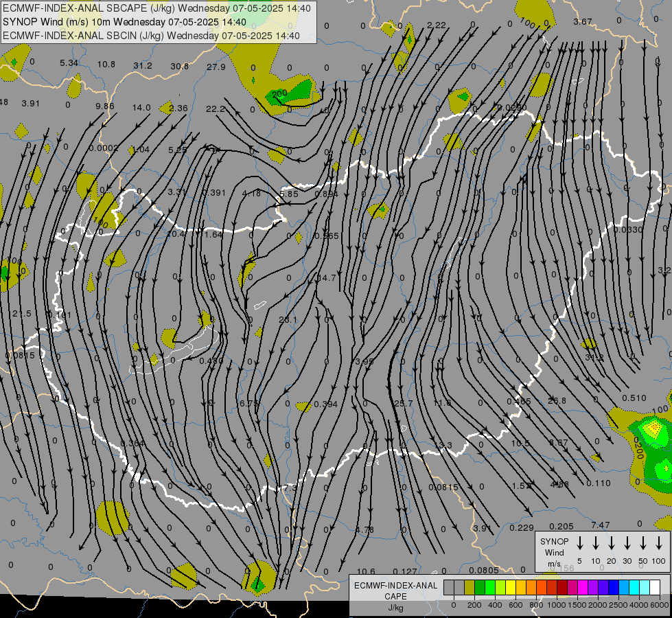Click the wind legend arrow above 50

click(643, 543)
